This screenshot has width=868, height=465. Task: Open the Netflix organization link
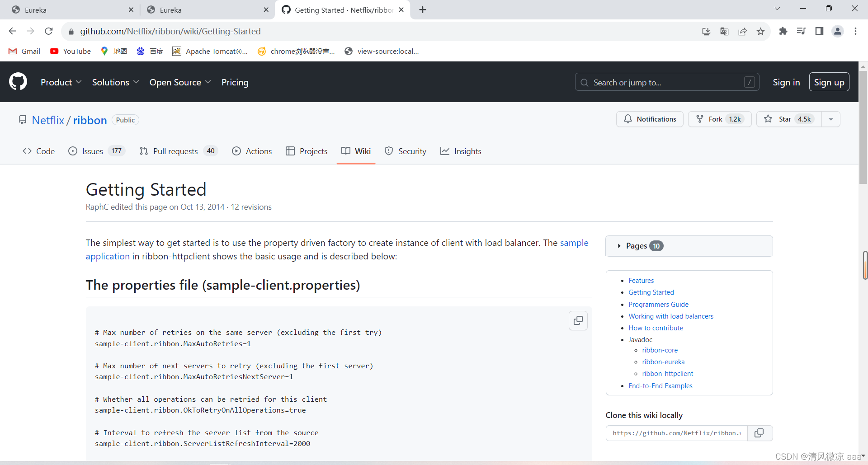click(x=48, y=120)
